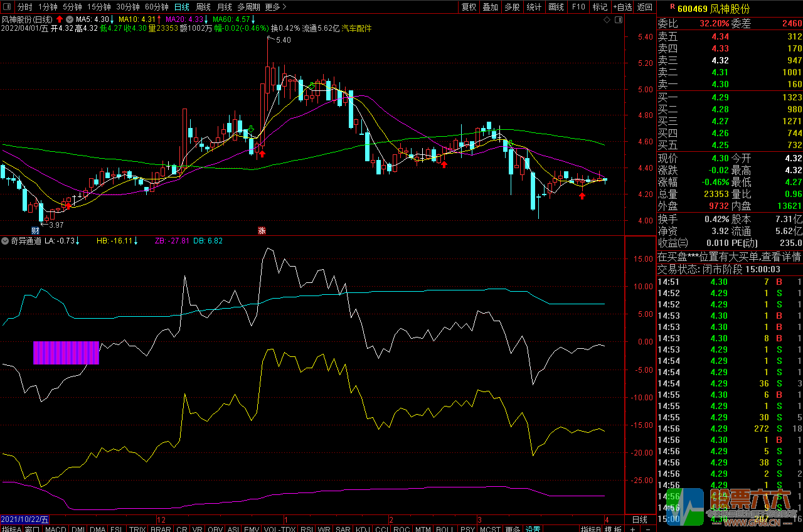Expand the 更多 indicators list at bottom
This screenshot has height=532, width=803.
click(512, 529)
